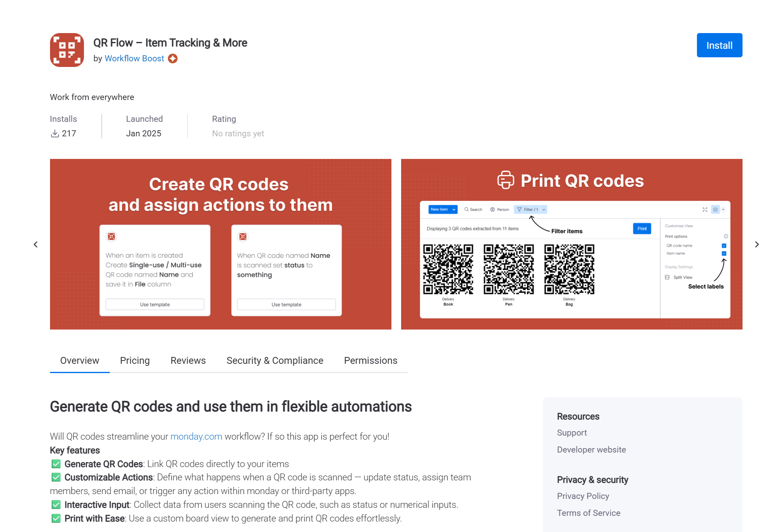The width and height of the screenshot is (774, 532).
Task: Open the Create QR codes screenshot thumbnail
Action: 220,244
